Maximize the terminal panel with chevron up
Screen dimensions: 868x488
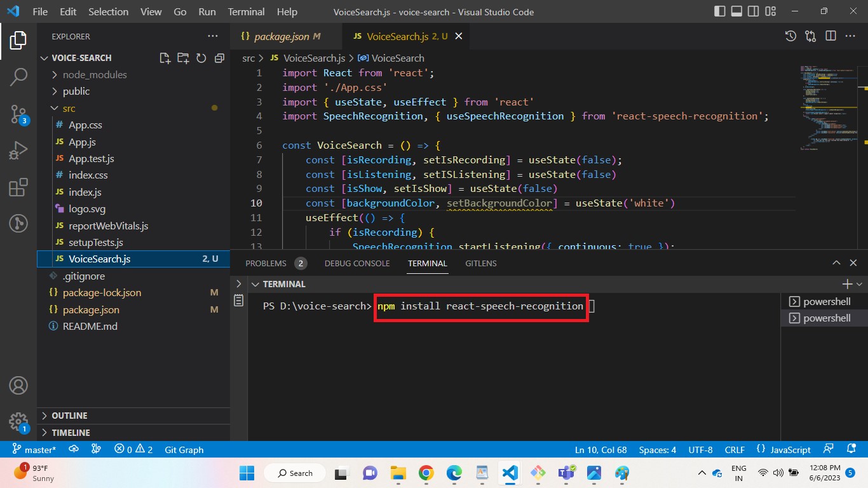pyautogui.click(x=836, y=263)
